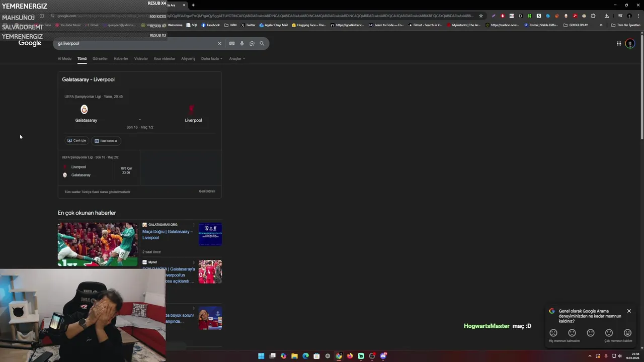The height and width of the screenshot is (362, 644).
Task: Expand the 'Daha fazla' dropdown
Action: click(x=211, y=59)
